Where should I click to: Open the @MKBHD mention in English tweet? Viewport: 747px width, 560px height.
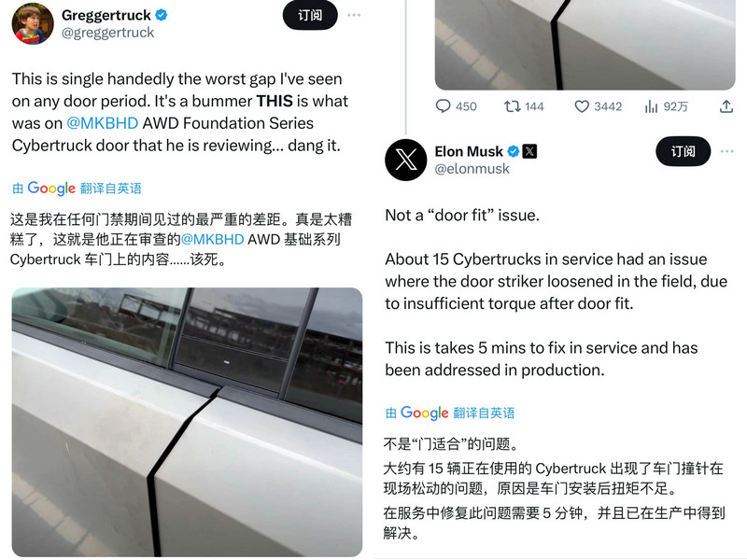point(103,123)
